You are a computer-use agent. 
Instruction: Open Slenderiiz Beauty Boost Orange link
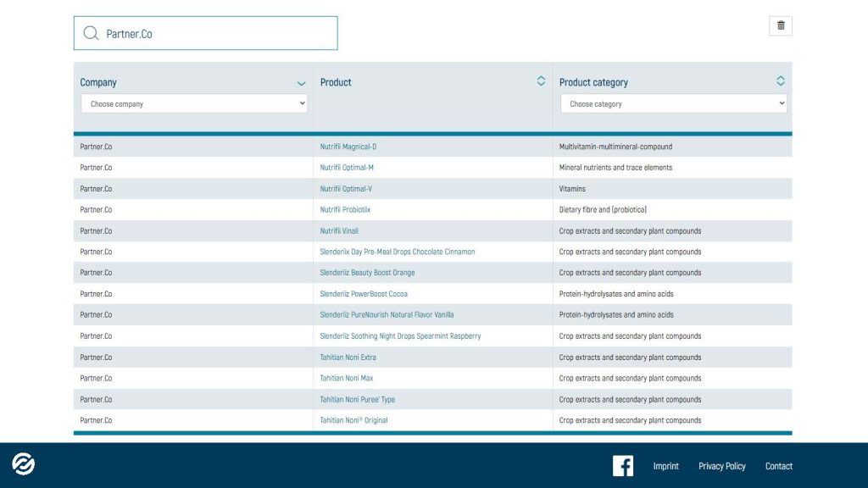point(367,273)
